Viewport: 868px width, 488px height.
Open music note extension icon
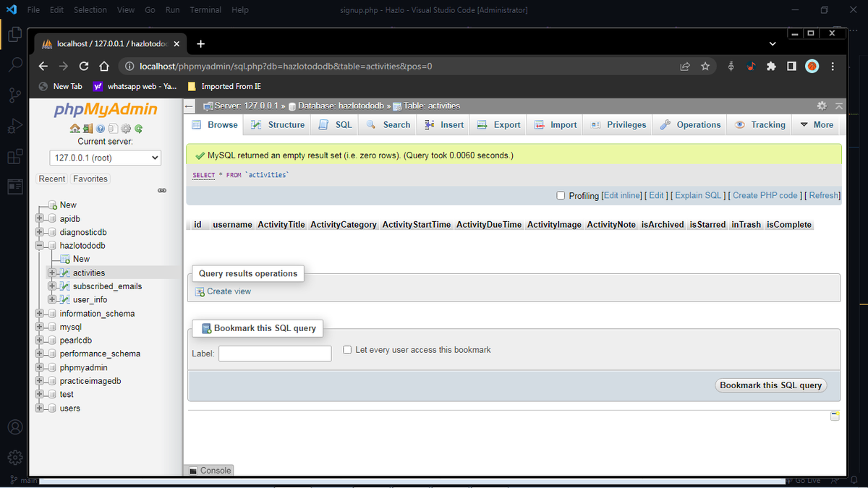[x=752, y=66]
